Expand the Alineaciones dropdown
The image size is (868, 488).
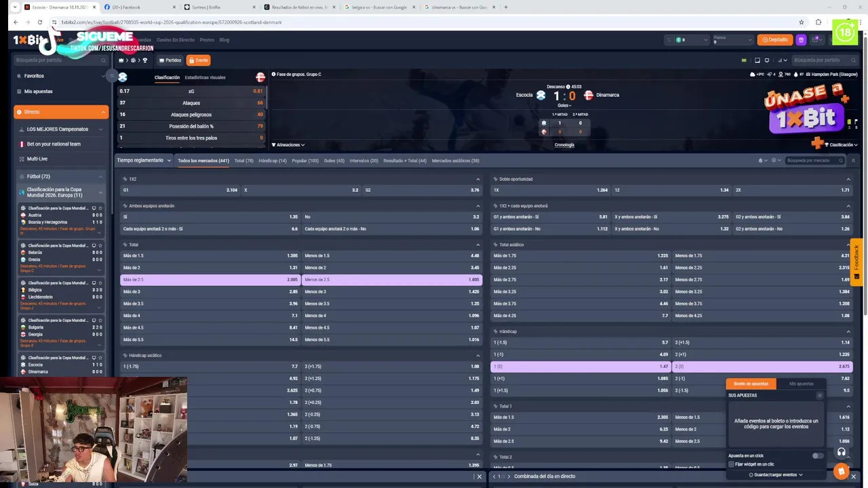coord(288,145)
